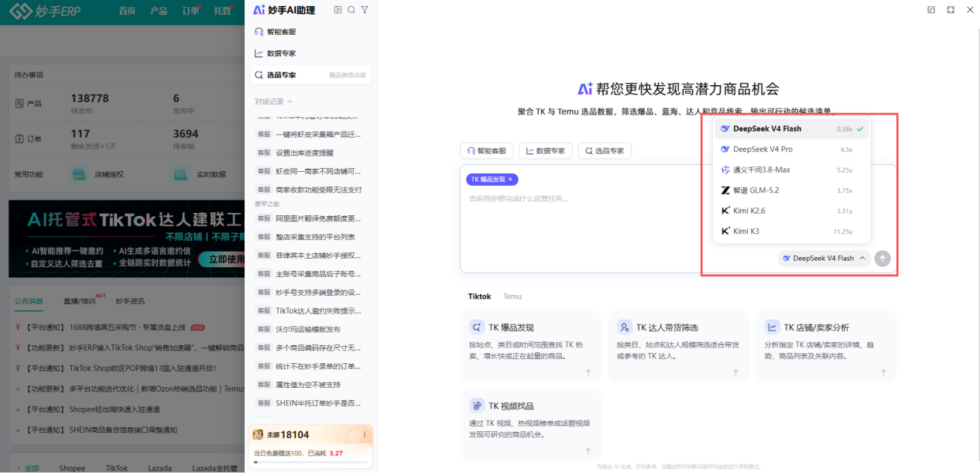Close the AI assistant panel
The width and height of the screenshot is (980, 473).
pyautogui.click(x=970, y=10)
